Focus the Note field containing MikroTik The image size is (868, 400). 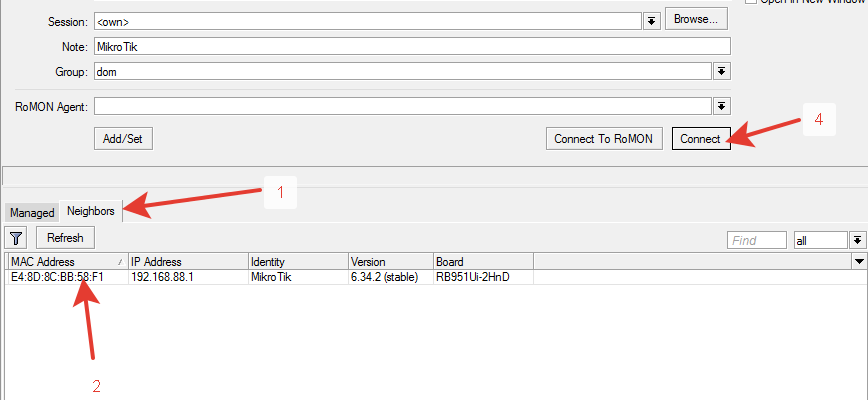point(412,46)
